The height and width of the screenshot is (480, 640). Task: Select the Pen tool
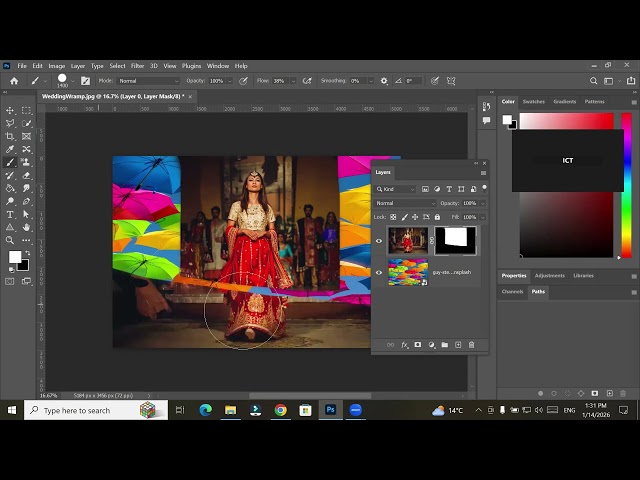27,201
